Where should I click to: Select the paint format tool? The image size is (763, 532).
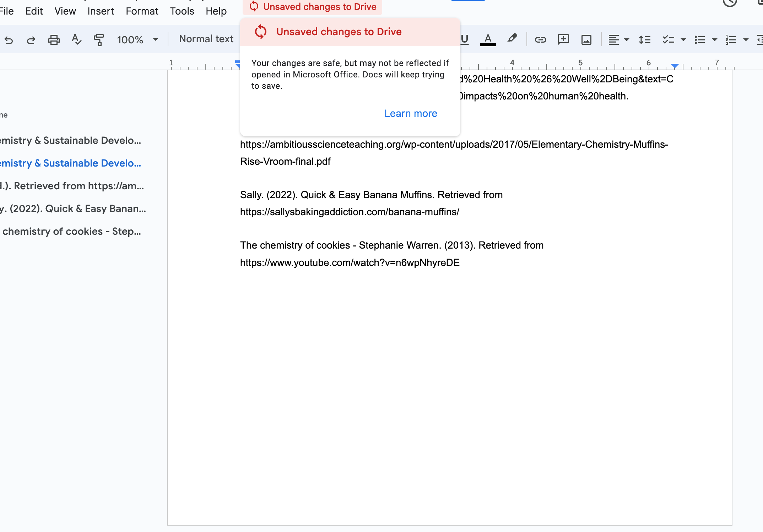pyautogui.click(x=99, y=39)
